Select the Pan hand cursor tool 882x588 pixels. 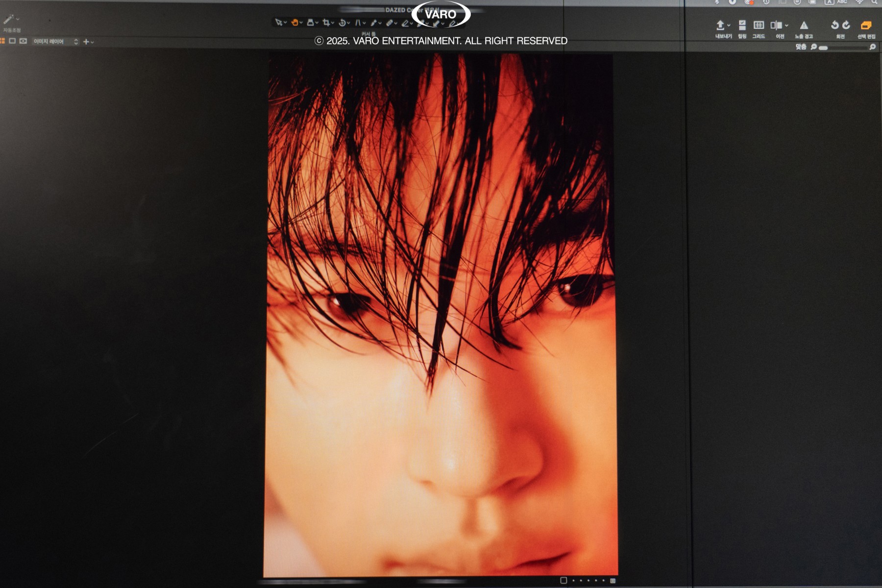(294, 23)
